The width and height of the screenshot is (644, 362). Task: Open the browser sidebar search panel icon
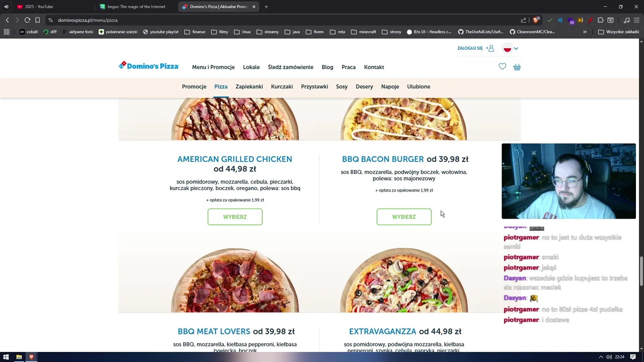(610, 20)
